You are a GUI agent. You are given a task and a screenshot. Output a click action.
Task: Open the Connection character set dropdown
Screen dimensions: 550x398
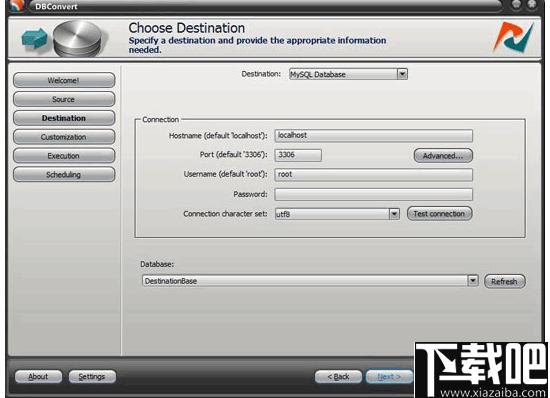tap(394, 214)
